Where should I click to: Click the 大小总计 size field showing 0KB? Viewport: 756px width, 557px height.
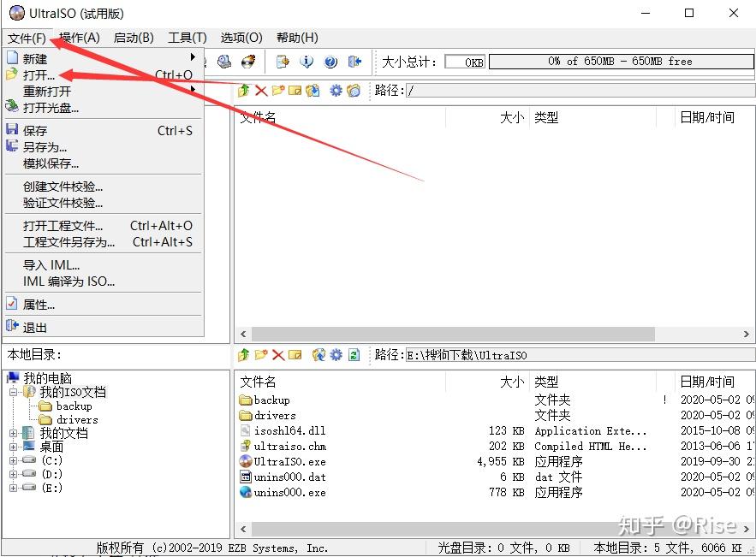pos(465,62)
